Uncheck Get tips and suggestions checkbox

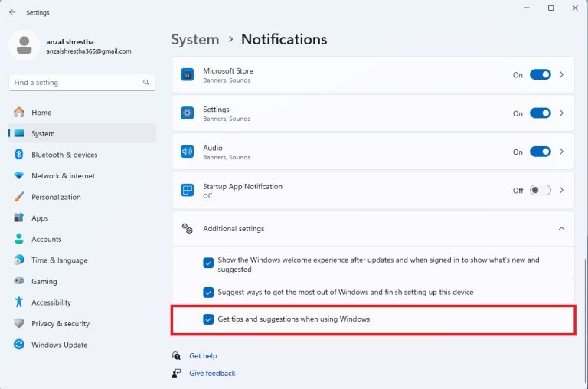point(208,319)
